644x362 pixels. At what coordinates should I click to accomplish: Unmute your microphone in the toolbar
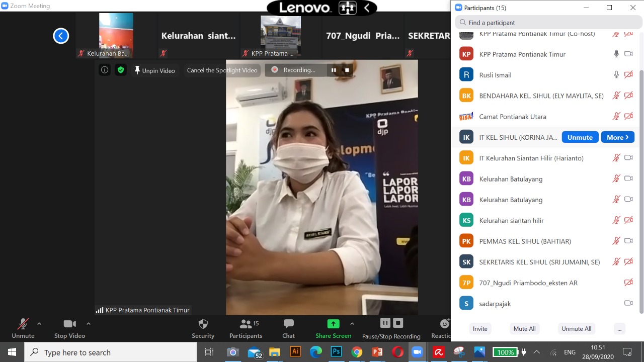pos(23,324)
